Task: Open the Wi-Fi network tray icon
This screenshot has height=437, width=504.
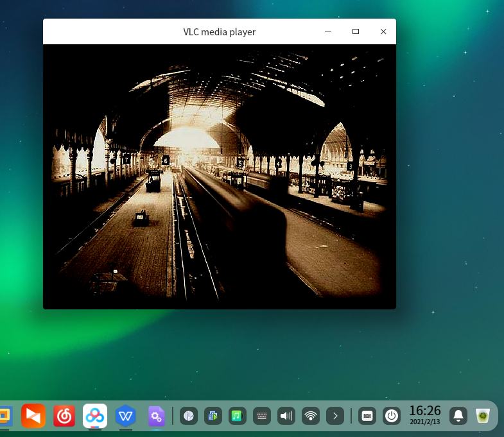Action: (311, 416)
